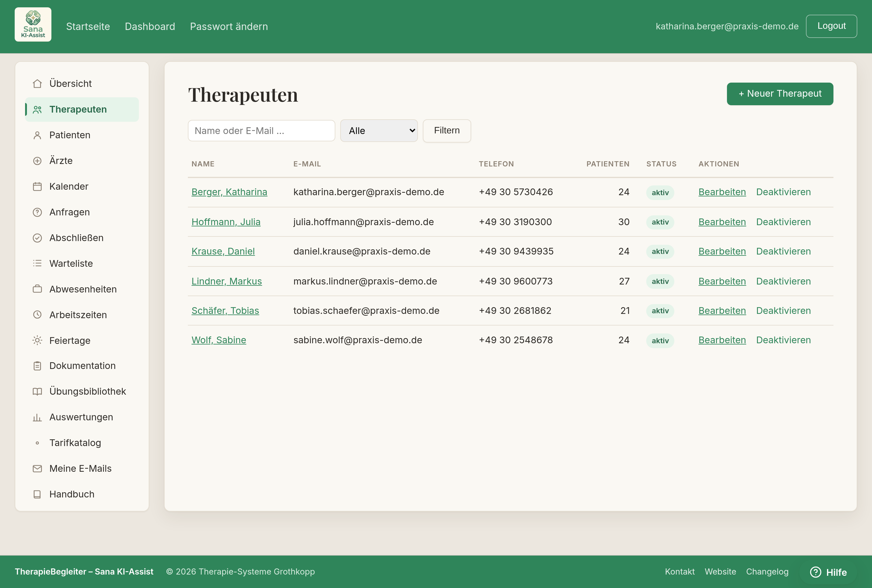Image resolution: width=872 pixels, height=588 pixels.
Task: Click the Meine E-Mails envelope icon
Action: point(37,469)
